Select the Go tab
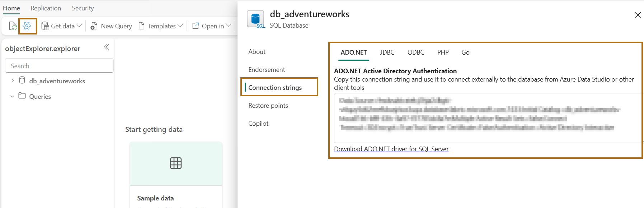This screenshot has width=644, height=208. click(x=465, y=52)
